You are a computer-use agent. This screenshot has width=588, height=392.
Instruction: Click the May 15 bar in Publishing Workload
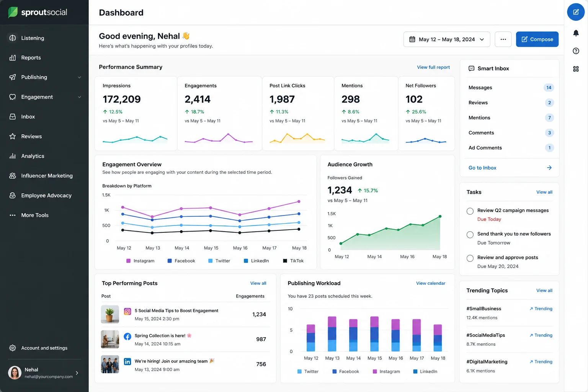[374, 334]
